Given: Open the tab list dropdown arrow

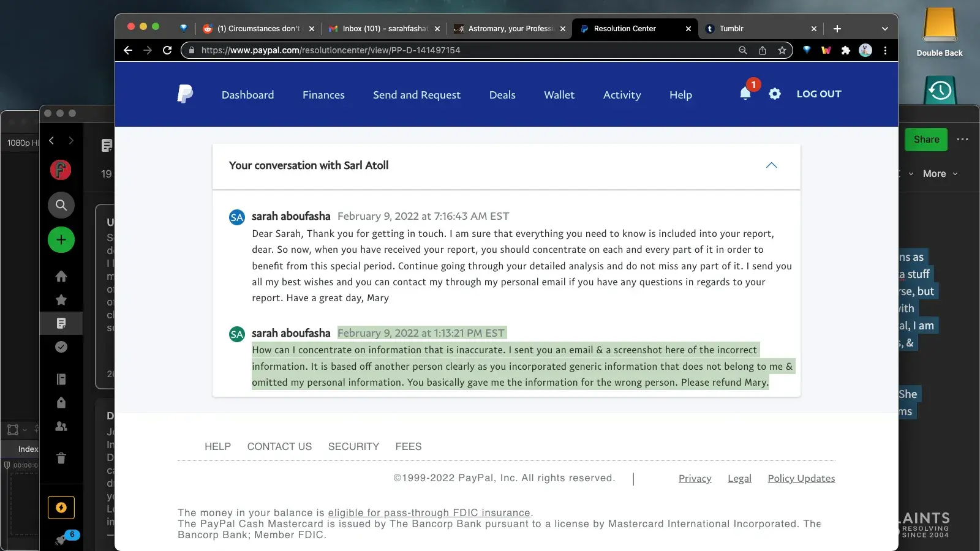Looking at the screenshot, I should (x=884, y=29).
